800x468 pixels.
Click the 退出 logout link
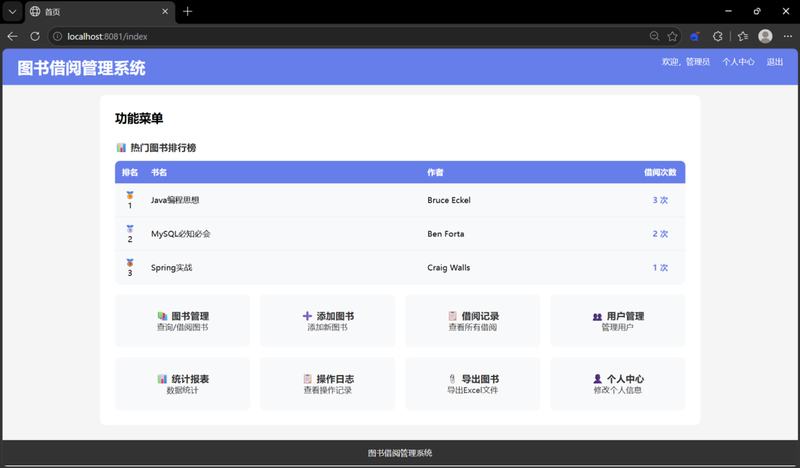coord(774,62)
